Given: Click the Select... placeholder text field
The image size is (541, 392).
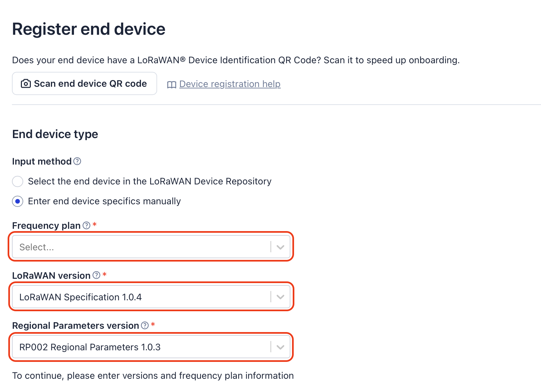Looking at the screenshot, I should [36, 247].
